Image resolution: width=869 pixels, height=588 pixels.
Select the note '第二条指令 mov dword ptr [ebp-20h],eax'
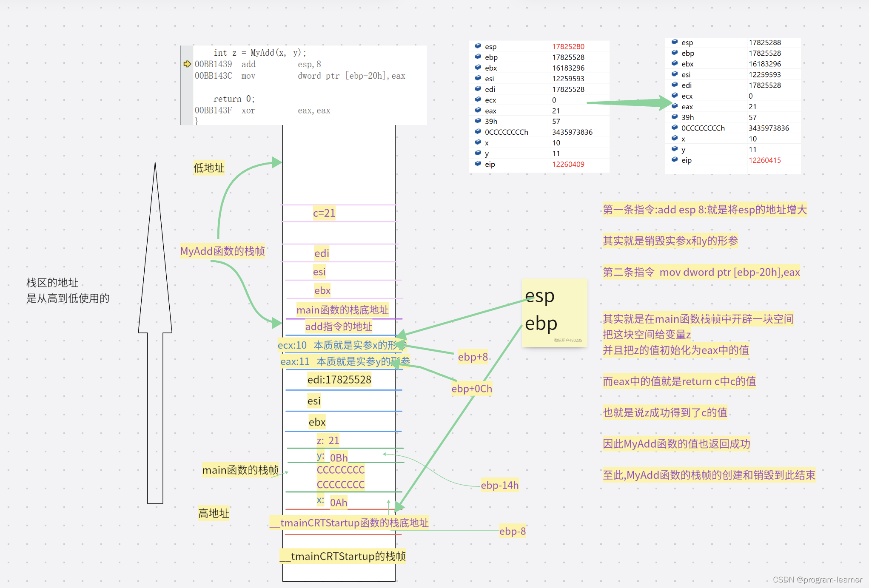pos(701,272)
